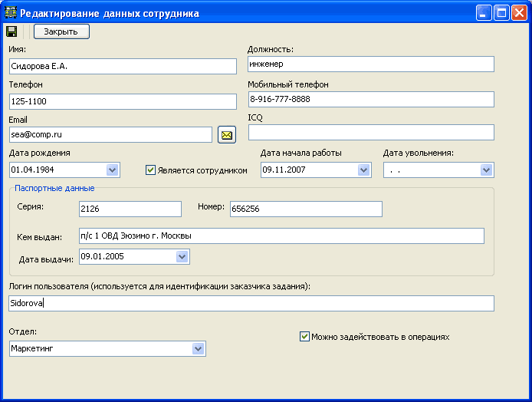Open Дата рождения date dropdown
The height and width of the screenshot is (402, 532).
tap(113, 170)
